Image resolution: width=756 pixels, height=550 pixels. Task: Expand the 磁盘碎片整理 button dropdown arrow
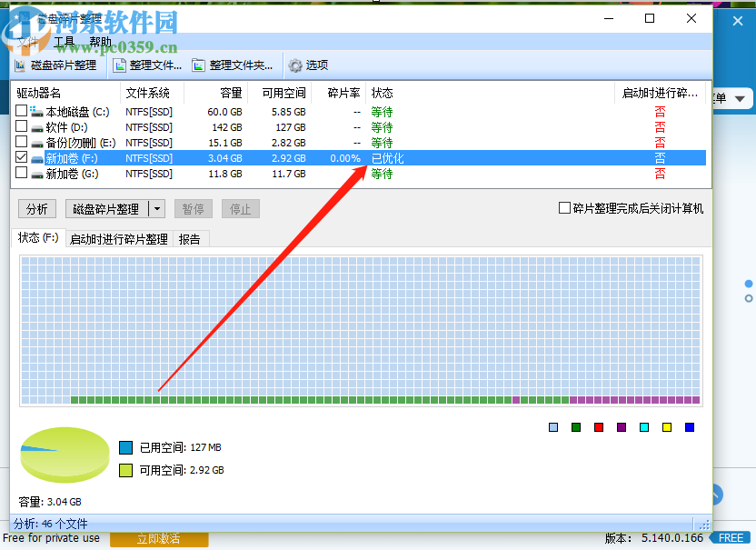point(157,209)
